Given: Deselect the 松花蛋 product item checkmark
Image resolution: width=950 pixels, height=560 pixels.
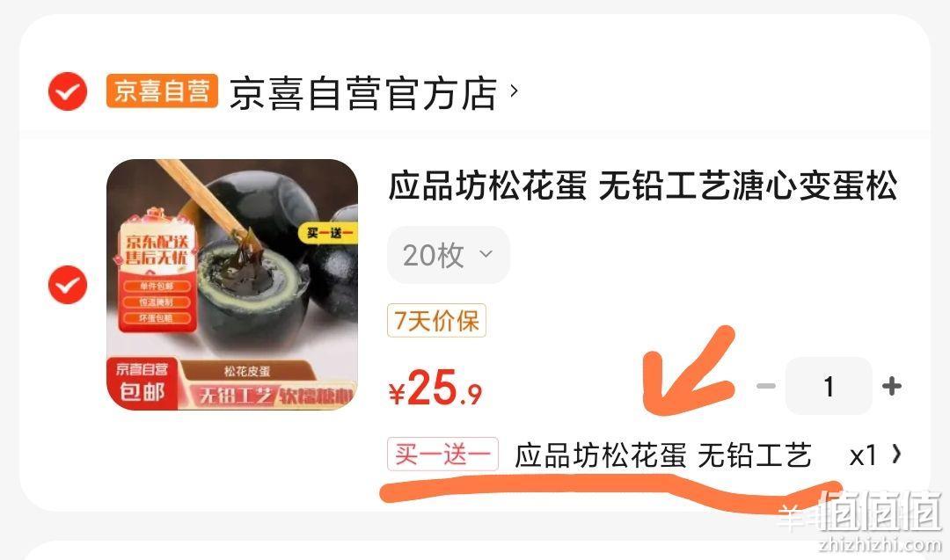Looking at the screenshot, I should 67,285.
